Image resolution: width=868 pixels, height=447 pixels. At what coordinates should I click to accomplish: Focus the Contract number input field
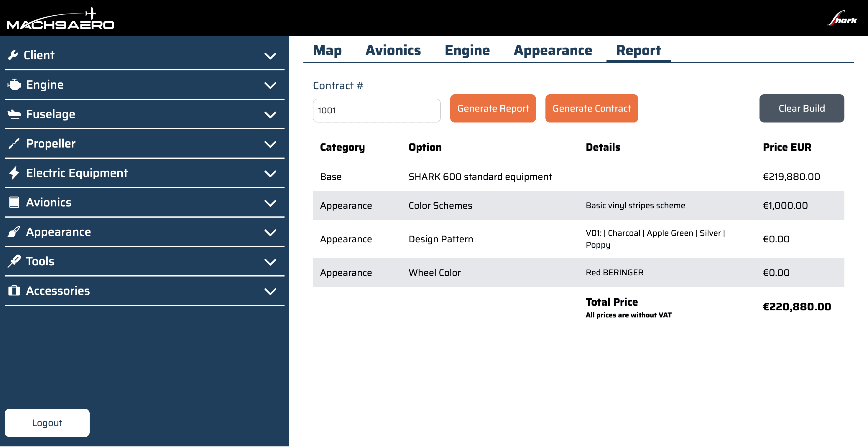click(x=376, y=110)
